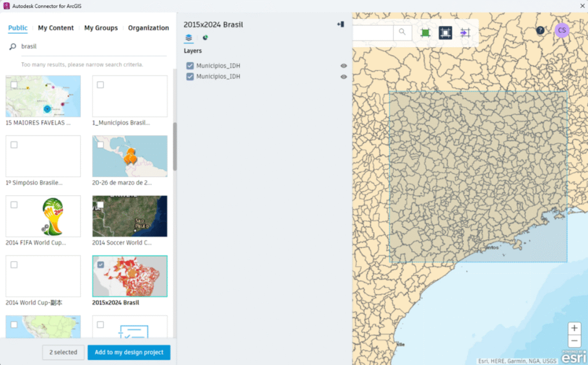
Task: Switch to the My Content tab
Action: (56, 28)
